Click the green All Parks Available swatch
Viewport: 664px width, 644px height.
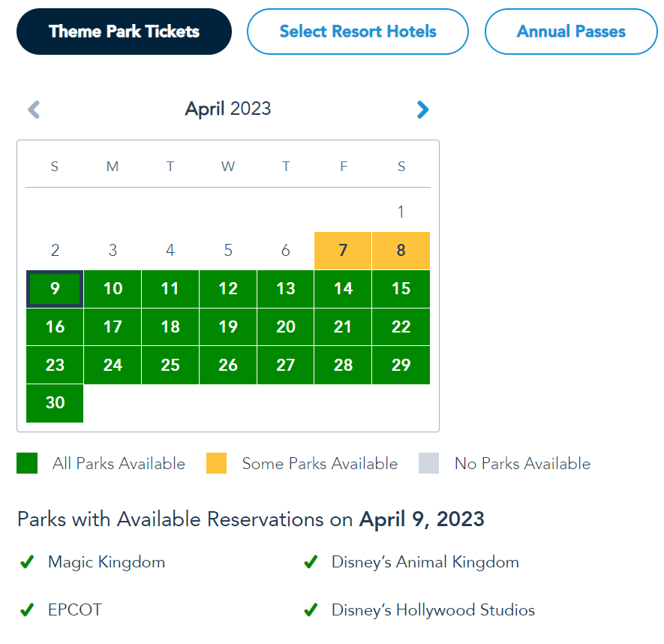pyautogui.click(x=27, y=464)
